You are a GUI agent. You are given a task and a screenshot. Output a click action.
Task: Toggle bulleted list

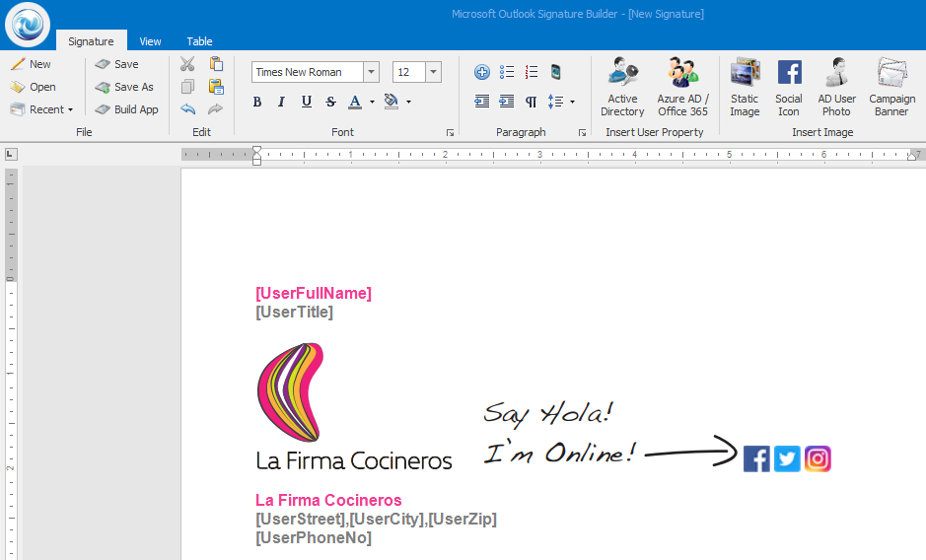[507, 72]
